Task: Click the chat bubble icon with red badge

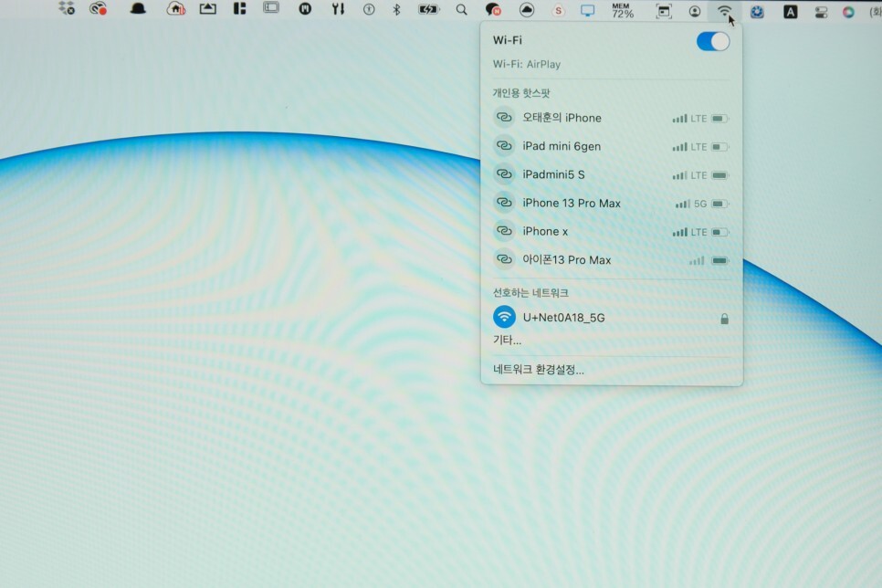Action: pyautogui.click(x=493, y=9)
